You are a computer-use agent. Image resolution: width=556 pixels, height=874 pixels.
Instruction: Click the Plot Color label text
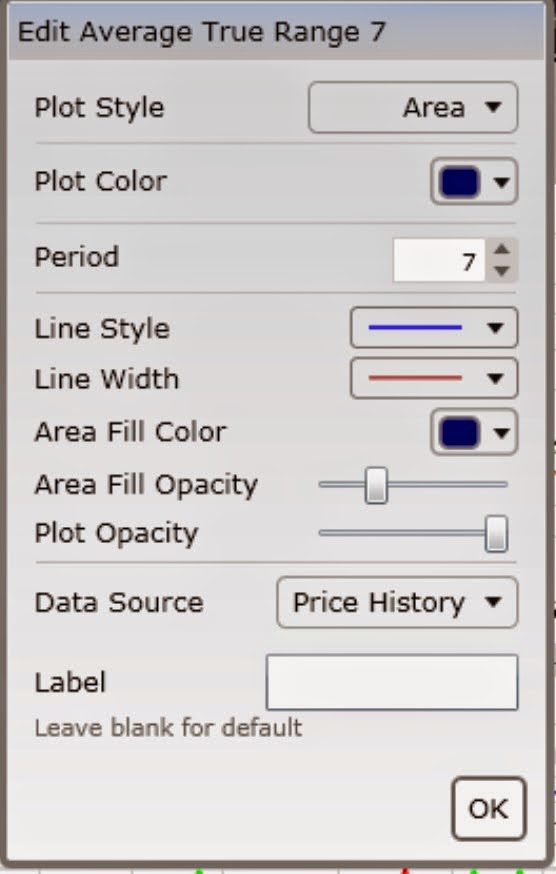100,181
